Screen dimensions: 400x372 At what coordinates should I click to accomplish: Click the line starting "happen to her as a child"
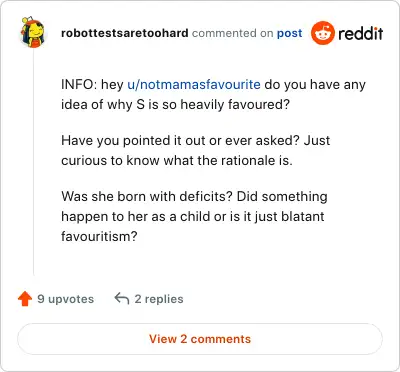pos(193,216)
